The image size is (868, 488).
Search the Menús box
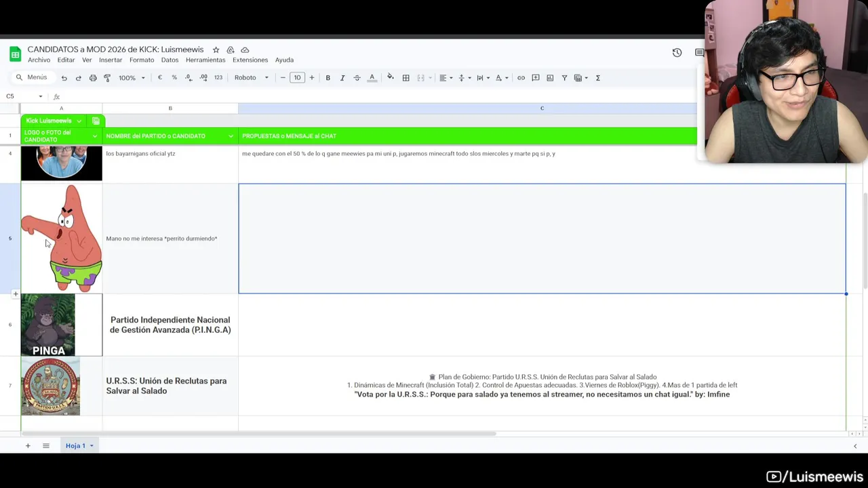tap(31, 77)
